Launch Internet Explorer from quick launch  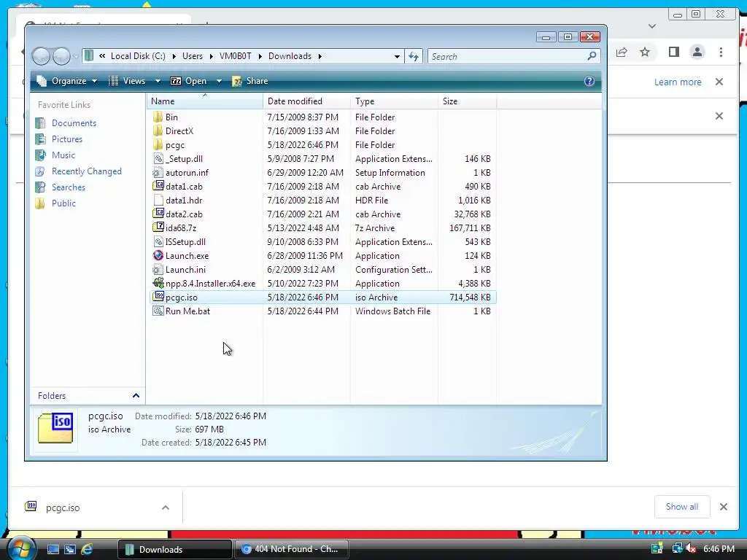87,549
